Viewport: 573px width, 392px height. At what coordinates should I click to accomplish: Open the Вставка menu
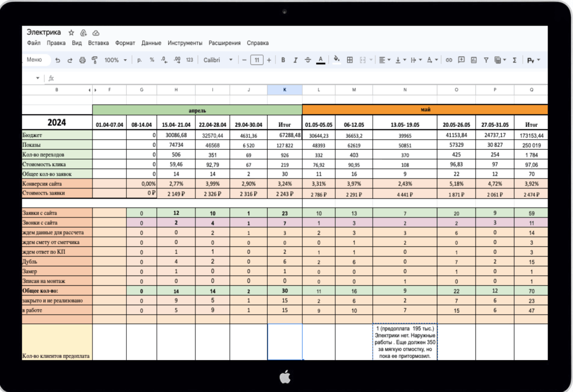(x=98, y=43)
